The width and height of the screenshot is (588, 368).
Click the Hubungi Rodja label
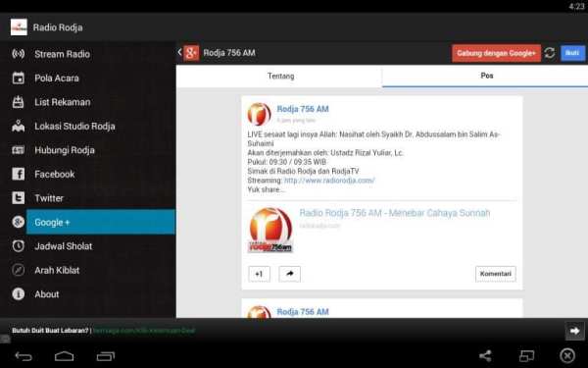pyautogui.click(x=65, y=150)
